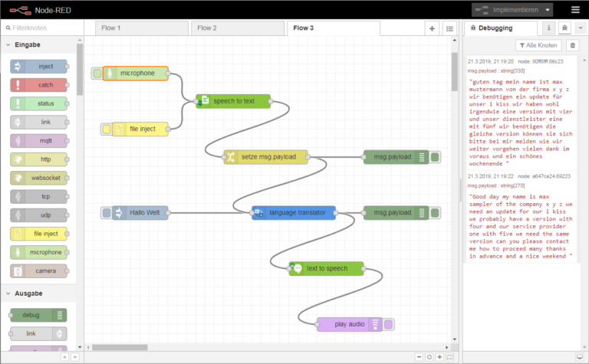This screenshot has height=364, width=589.
Task: Select the microphone palette node
Action: 38,252
